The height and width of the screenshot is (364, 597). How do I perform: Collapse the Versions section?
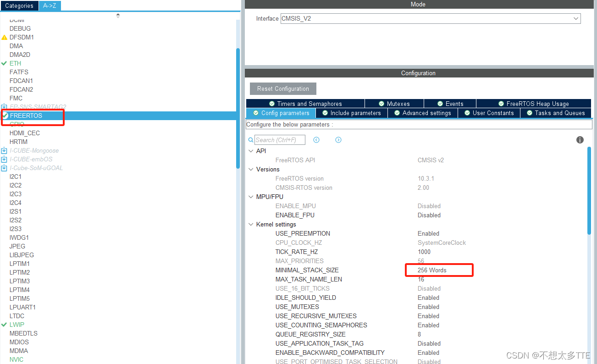tap(251, 169)
